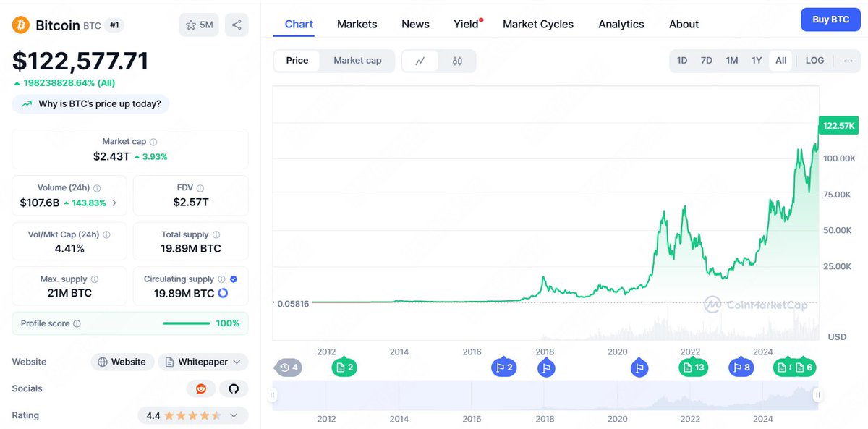This screenshot has height=429, width=868.
Task: Click the Bitcoin logo icon
Action: 20,25
